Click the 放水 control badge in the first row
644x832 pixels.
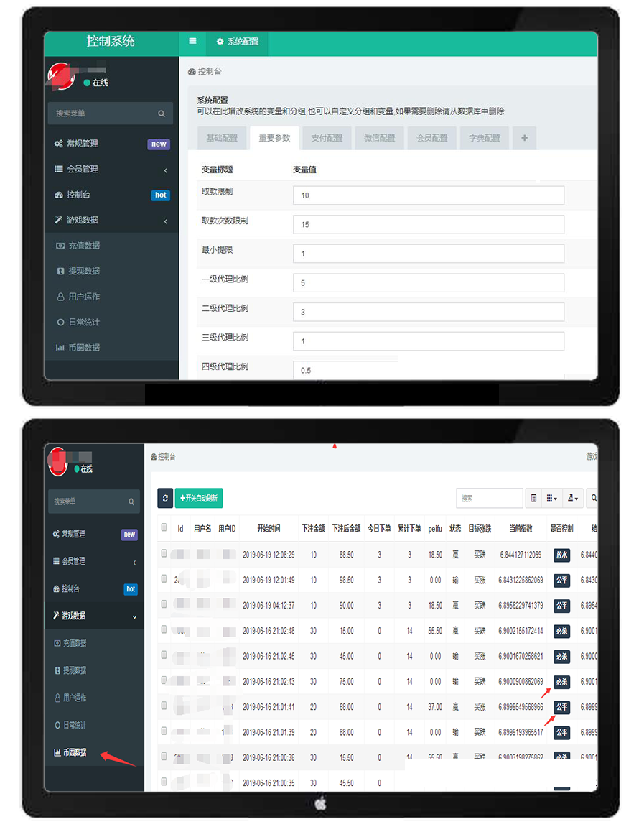coord(561,555)
